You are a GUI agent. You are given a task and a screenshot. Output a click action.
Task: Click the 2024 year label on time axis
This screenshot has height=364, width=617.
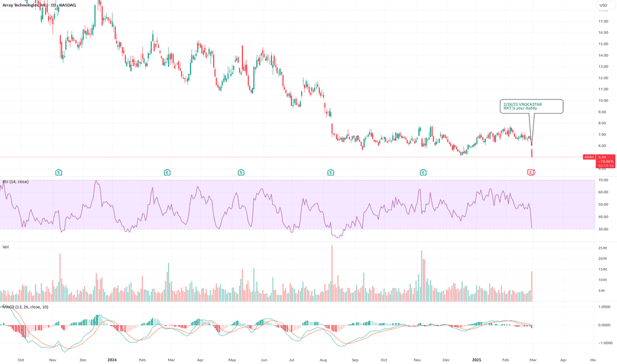coord(112,359)
